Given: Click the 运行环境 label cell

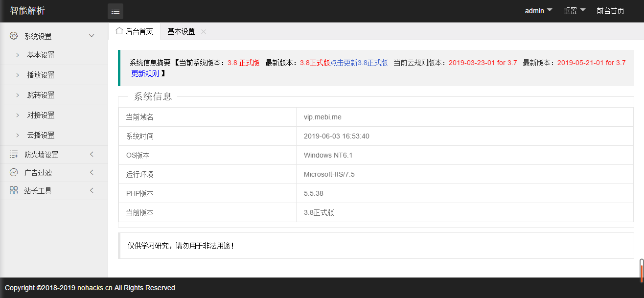Looking at the screenshot, I should tap(207, 174).
